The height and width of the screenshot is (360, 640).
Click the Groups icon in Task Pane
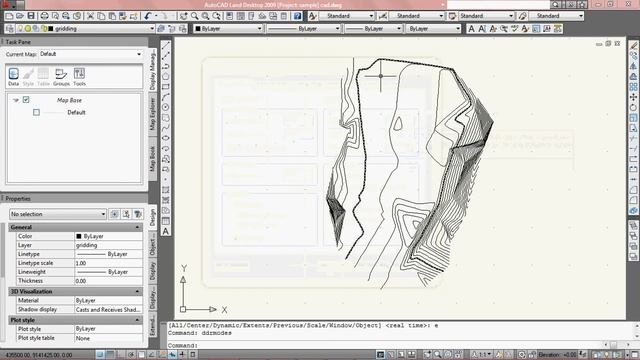click(61, 77)
